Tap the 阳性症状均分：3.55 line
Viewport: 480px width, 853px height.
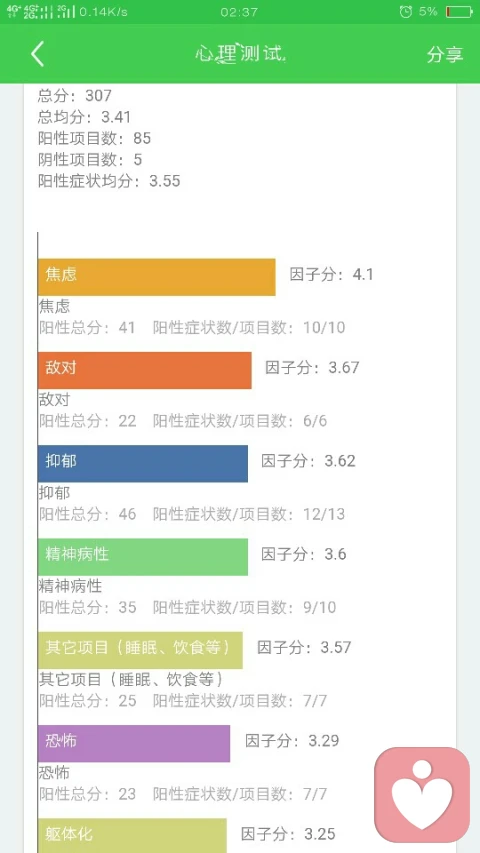pos(109,181)
